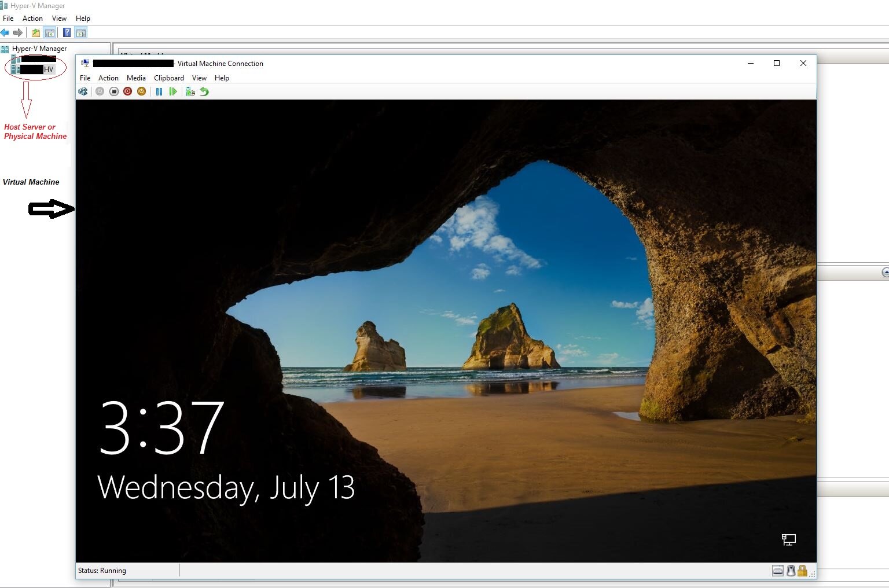Shut down the guest with the yellow power icon
This screenshot has width=889, height=588.
pos(141,91)
